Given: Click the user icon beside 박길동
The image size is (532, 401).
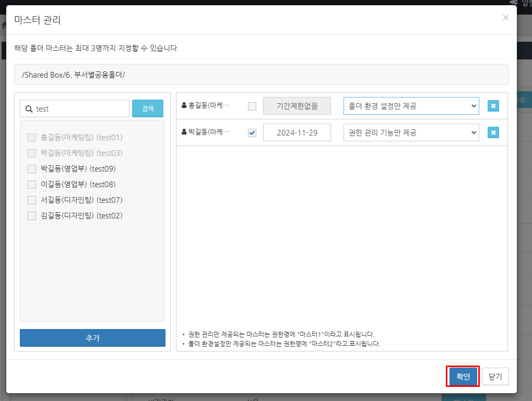Looking at the screenshot, I should click(x=184, y=132).
